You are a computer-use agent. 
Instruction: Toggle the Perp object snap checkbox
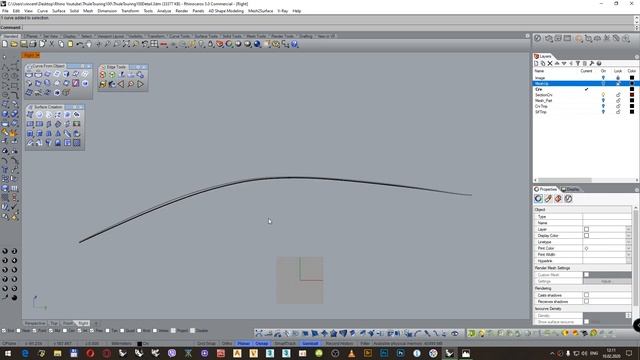coord(92,331)
